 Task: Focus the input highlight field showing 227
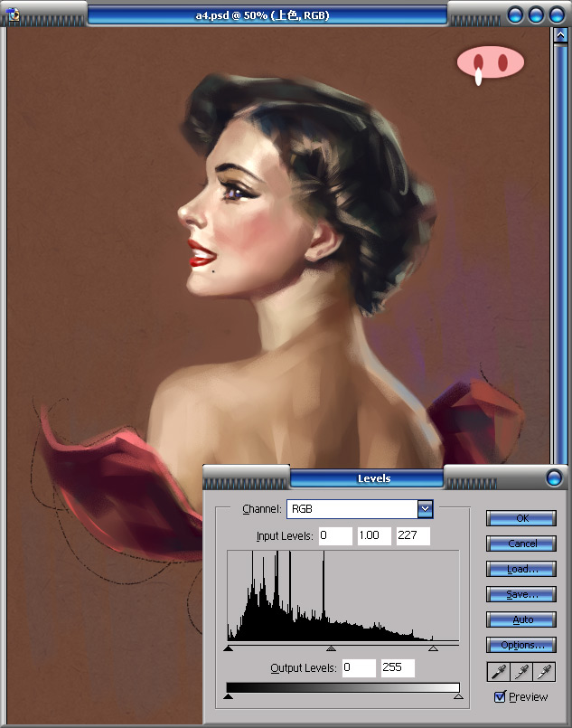pyautogui.click(x=413, y=535)
